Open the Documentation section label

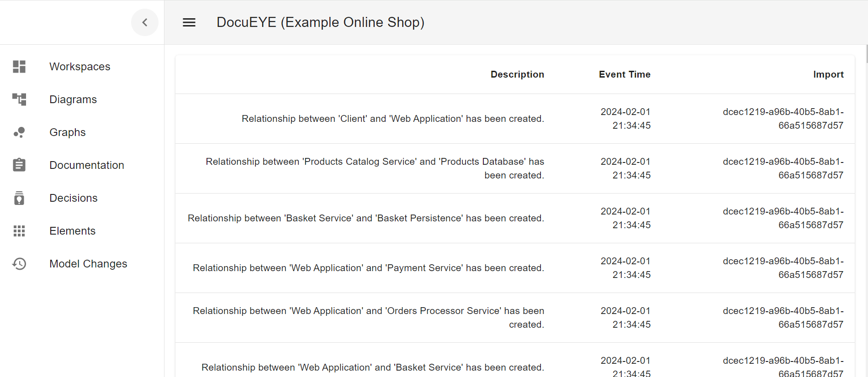coord(87,165)
